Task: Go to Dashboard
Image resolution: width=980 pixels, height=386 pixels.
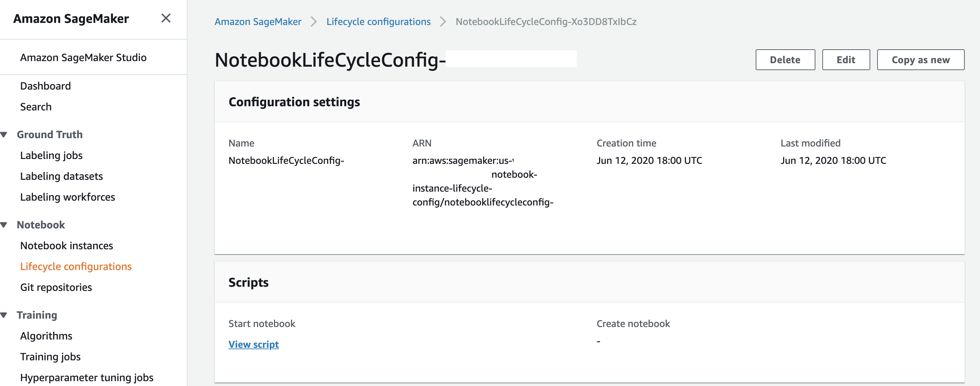Action: point(45,86)
